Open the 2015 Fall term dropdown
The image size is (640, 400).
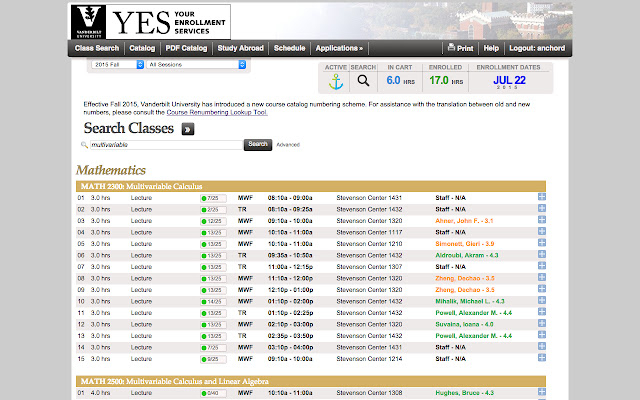[118, 64]
